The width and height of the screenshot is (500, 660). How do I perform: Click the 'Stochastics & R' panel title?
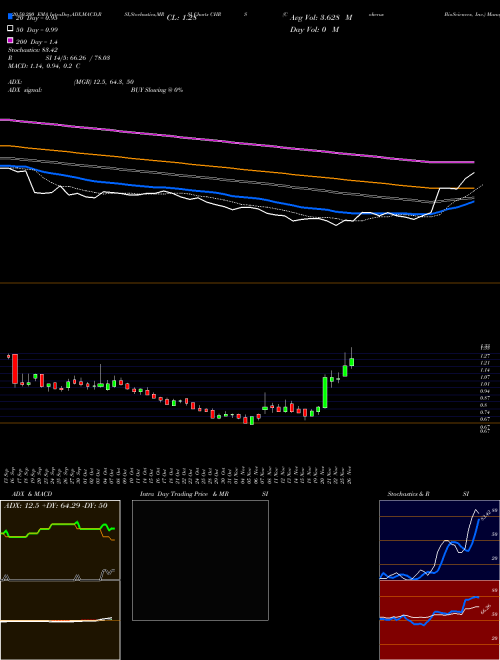409,494
